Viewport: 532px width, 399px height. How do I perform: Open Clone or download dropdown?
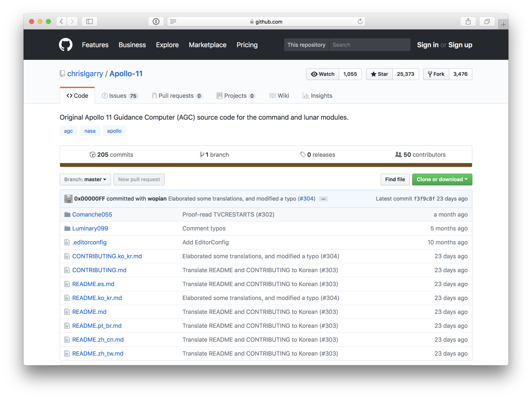pos(442,179)
